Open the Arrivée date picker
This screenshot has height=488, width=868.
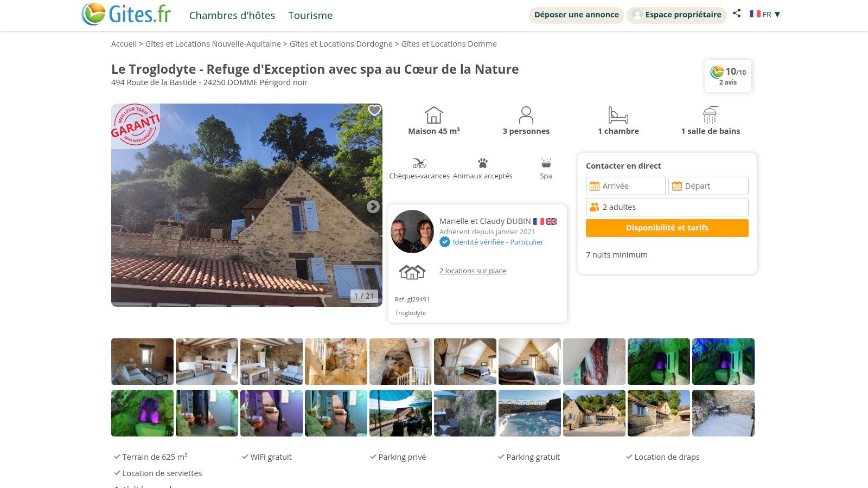[626, 186]
